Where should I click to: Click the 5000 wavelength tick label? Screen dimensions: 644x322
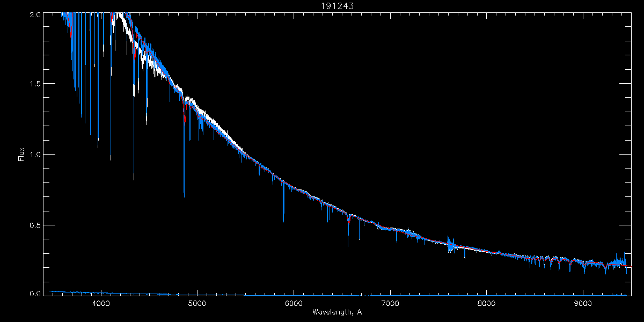197,303
